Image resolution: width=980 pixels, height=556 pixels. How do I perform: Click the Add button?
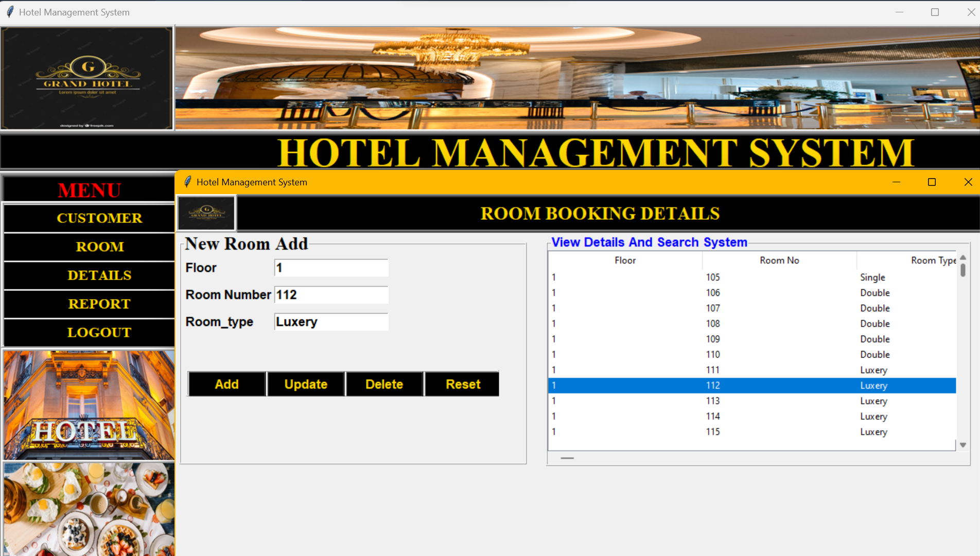click(227, 384)
